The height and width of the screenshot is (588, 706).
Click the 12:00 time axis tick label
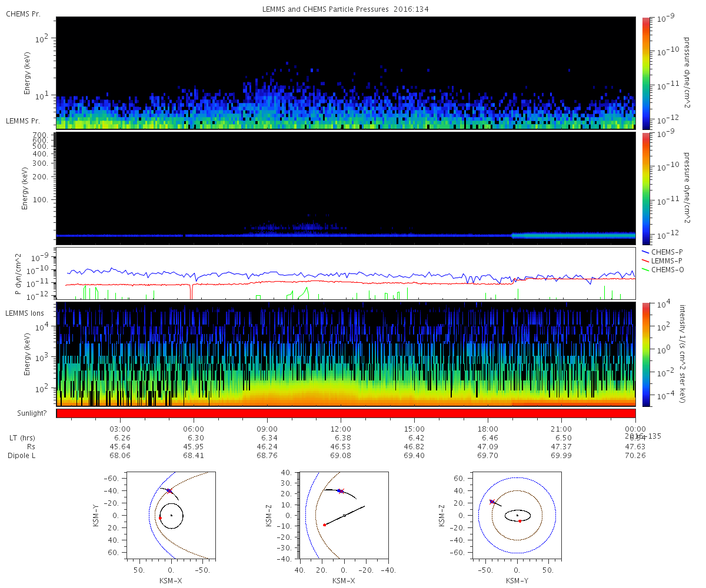341,429
